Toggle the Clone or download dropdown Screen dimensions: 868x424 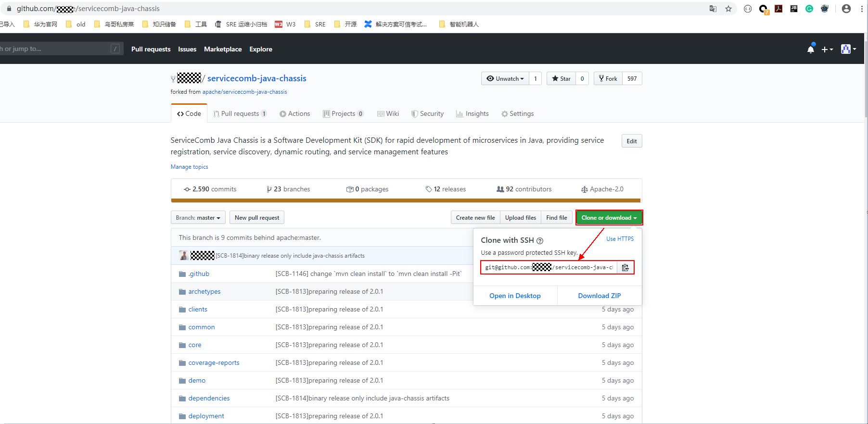click(x=609, y=217)
